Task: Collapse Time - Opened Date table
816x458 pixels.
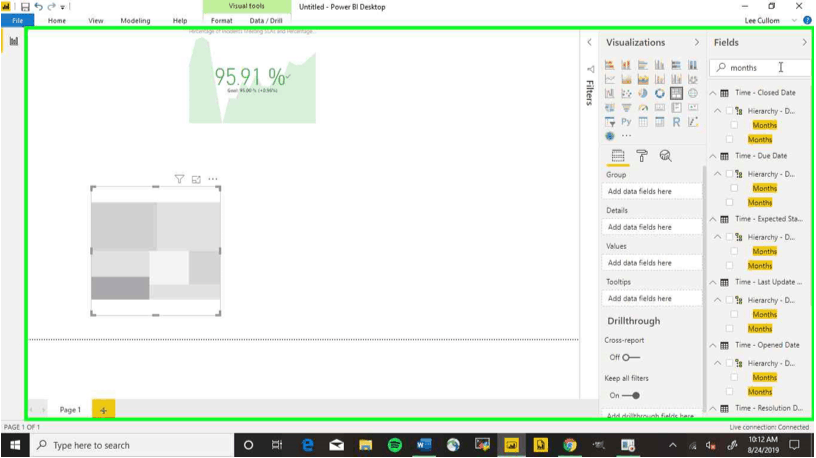Action: [x=713, y=345]
